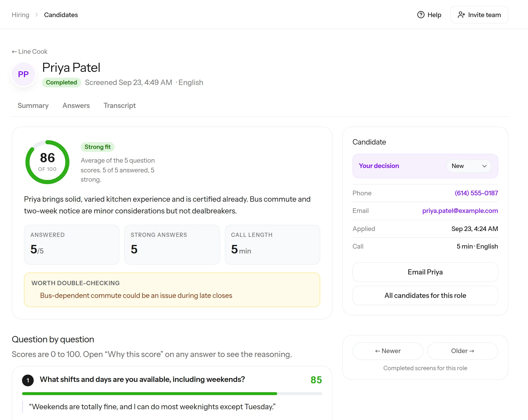Click the Completed status badge

click(x=61, y=83)
